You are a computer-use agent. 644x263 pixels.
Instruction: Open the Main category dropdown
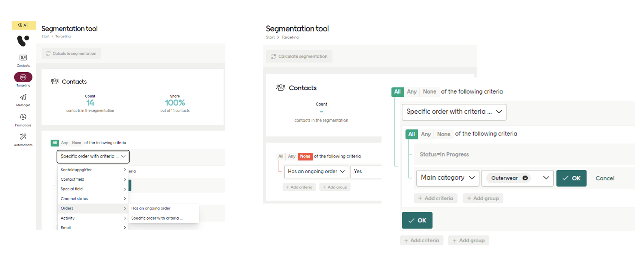coord(447,178)
